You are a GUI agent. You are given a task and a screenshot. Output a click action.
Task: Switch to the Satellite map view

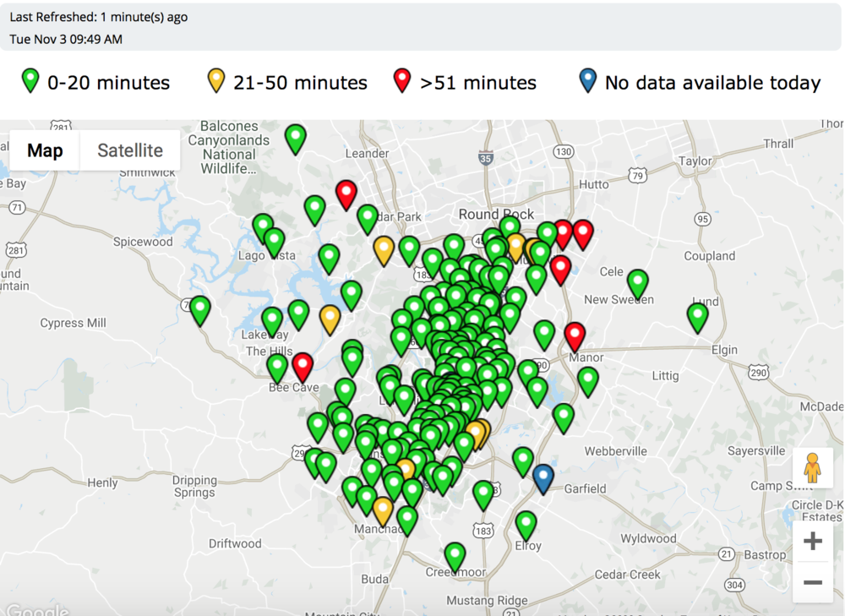(130, 150)
